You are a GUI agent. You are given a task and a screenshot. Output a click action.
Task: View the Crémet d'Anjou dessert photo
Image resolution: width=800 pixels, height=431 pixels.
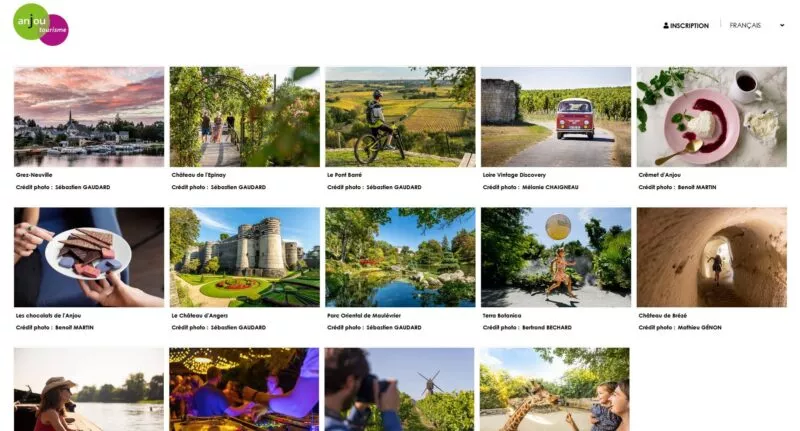(712, 117)
